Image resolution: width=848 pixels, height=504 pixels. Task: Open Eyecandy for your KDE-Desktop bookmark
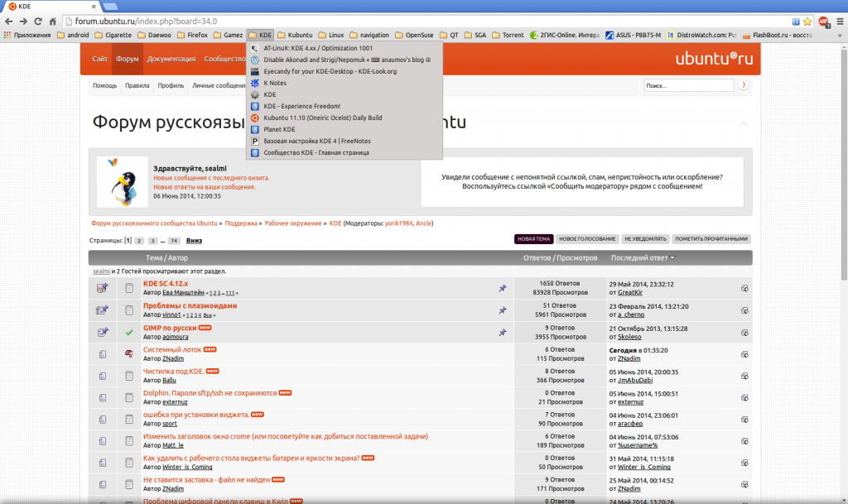(344, 71)
